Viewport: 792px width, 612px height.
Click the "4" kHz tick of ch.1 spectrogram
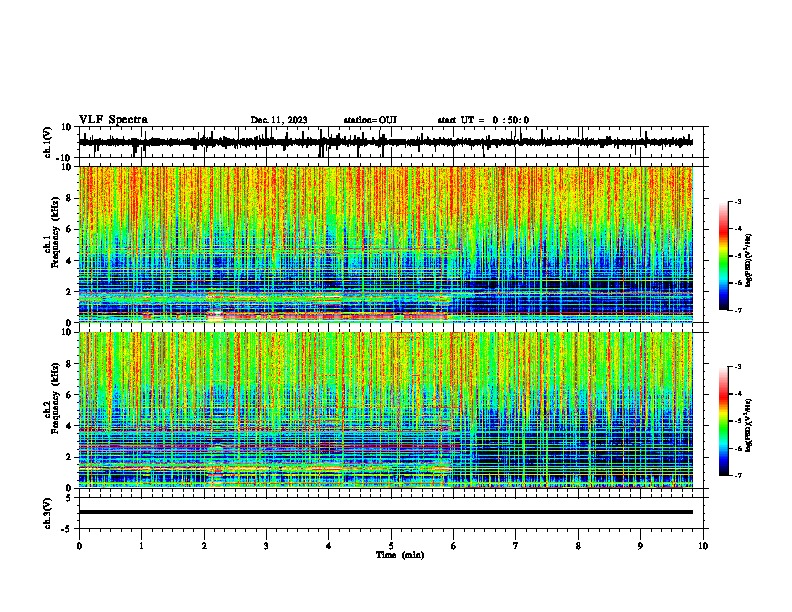(69, 261)
